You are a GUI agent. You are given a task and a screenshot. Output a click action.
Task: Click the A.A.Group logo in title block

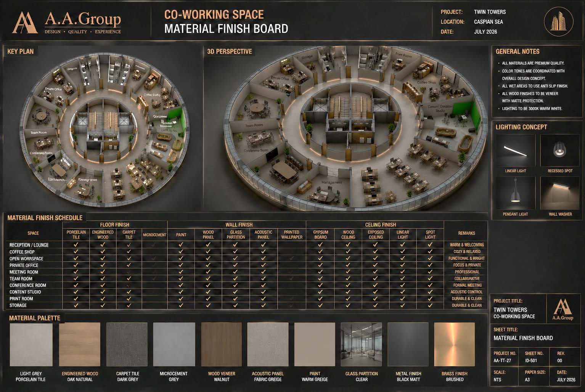pos(562,309)
